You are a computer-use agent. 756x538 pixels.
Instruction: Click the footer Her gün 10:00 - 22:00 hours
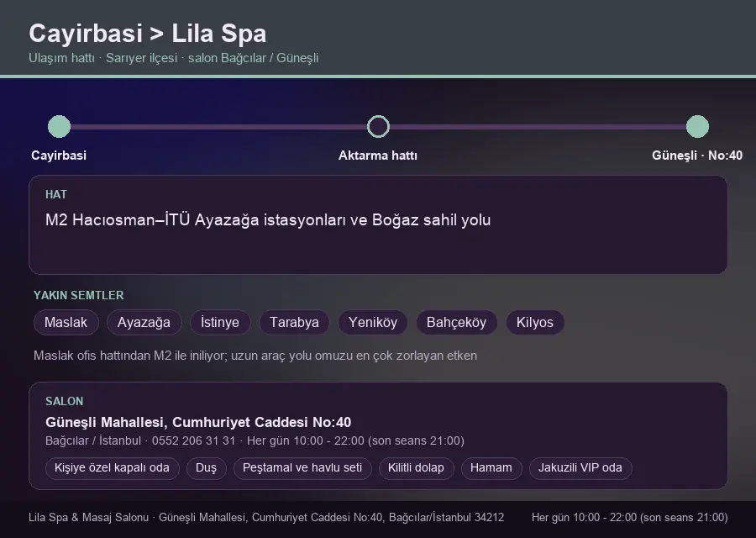[630, 518]
